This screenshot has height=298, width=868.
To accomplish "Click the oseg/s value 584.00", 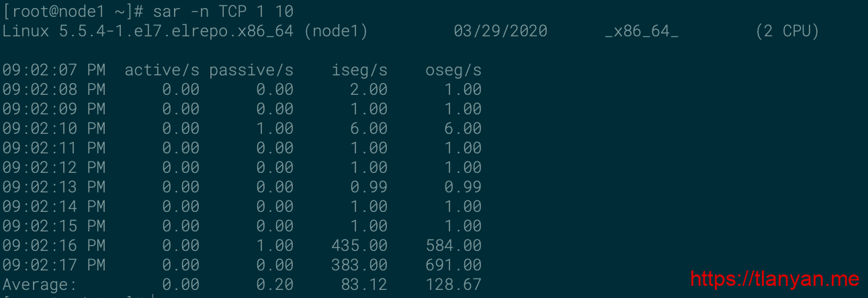I will coord(453,246).
